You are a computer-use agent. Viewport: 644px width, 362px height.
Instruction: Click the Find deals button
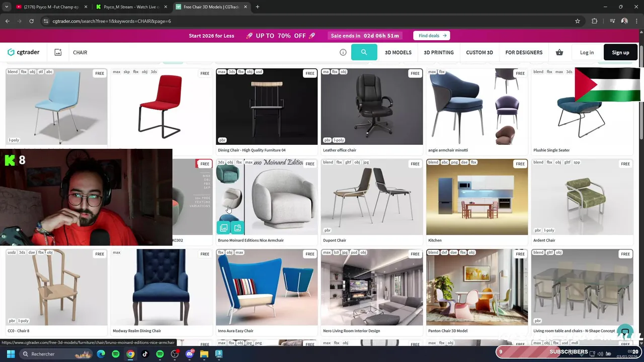pyautogui.click(x=432, y=36)
